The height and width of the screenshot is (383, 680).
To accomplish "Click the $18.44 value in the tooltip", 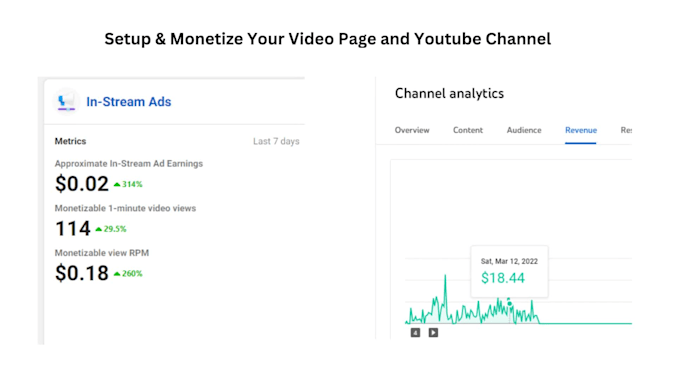I will pos(503,278).
